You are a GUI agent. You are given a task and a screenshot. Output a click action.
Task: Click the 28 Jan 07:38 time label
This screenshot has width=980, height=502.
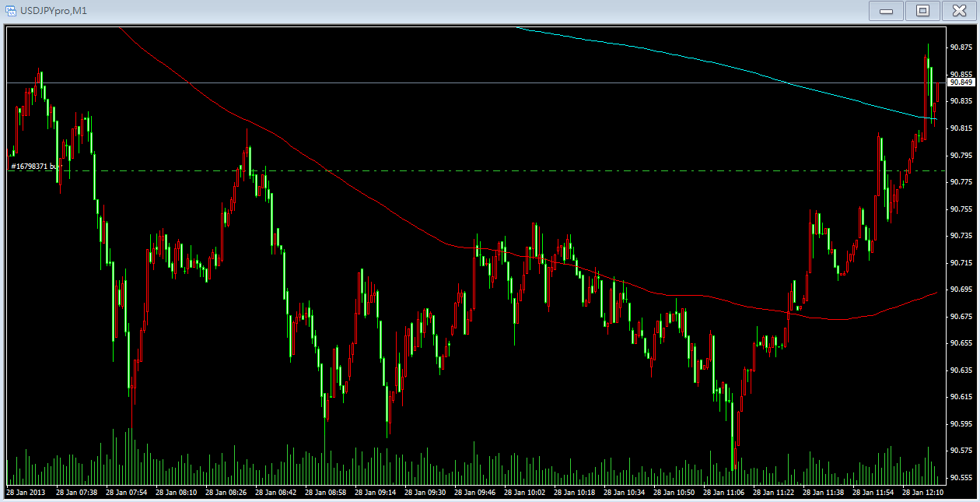click(77, 493)
